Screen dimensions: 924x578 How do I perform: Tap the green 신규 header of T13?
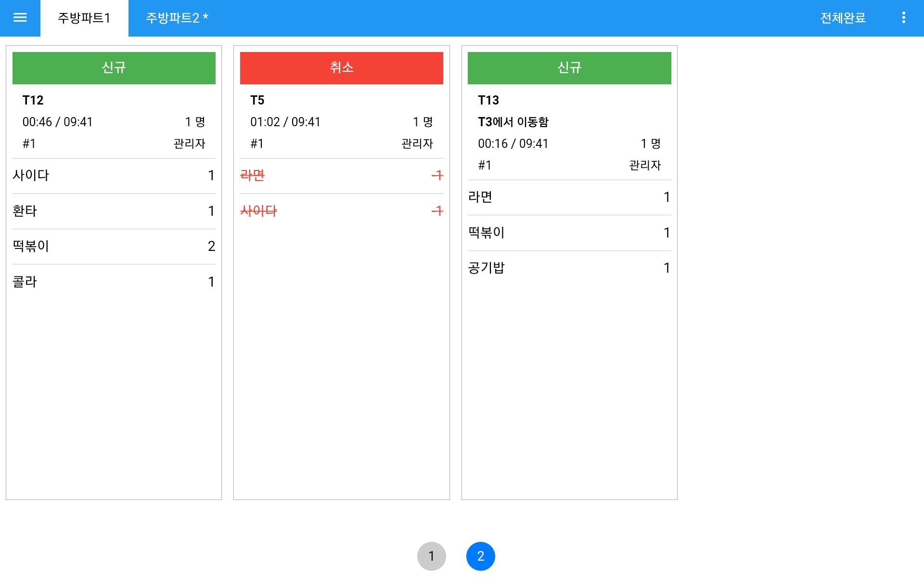click(x=569, y=68)
